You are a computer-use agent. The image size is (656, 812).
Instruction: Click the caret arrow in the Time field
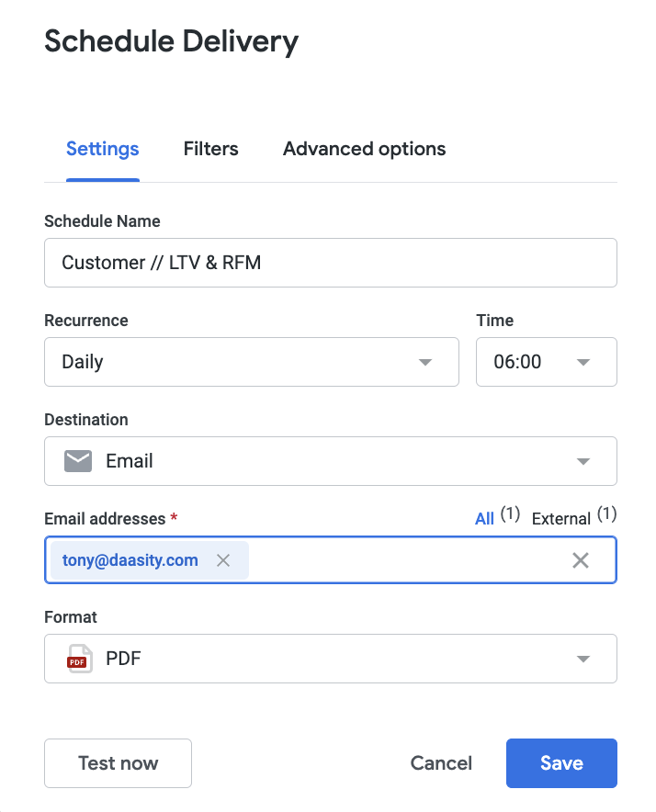(582, 362)
